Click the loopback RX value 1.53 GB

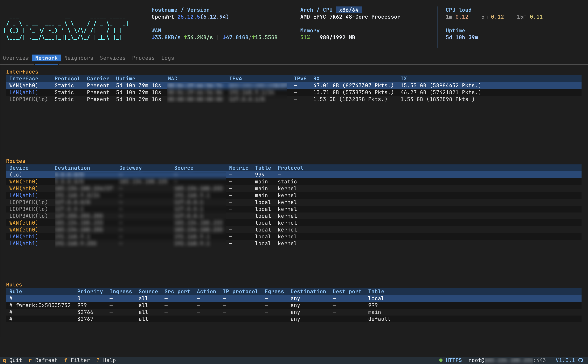click(x=324, y=99)
